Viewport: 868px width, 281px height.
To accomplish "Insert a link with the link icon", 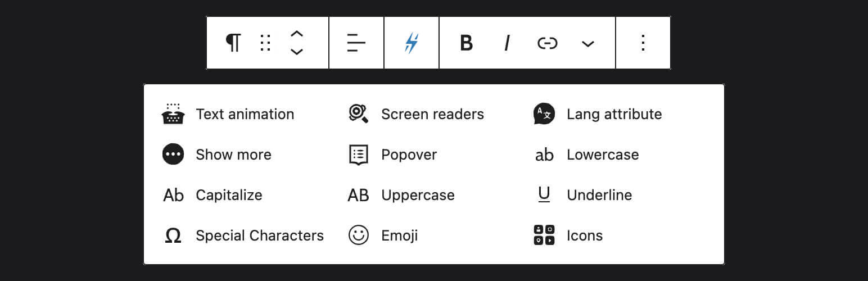I will 547,43.
